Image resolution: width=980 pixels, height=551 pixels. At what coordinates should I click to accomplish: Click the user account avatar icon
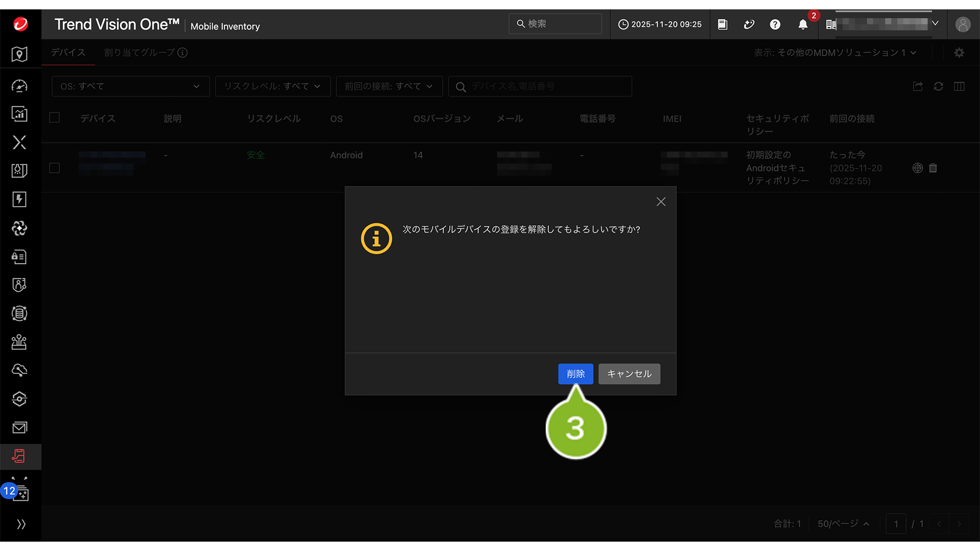tap(962, 24)
